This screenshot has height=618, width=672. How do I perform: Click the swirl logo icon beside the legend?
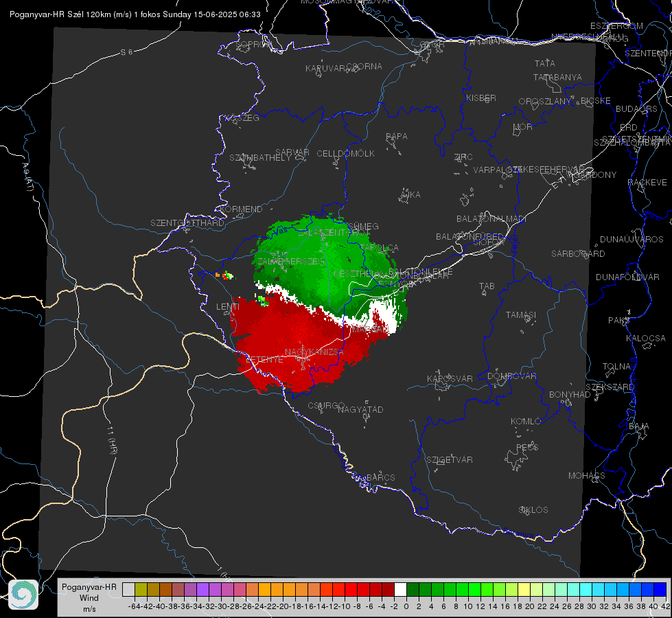click(x=23, y=595)
